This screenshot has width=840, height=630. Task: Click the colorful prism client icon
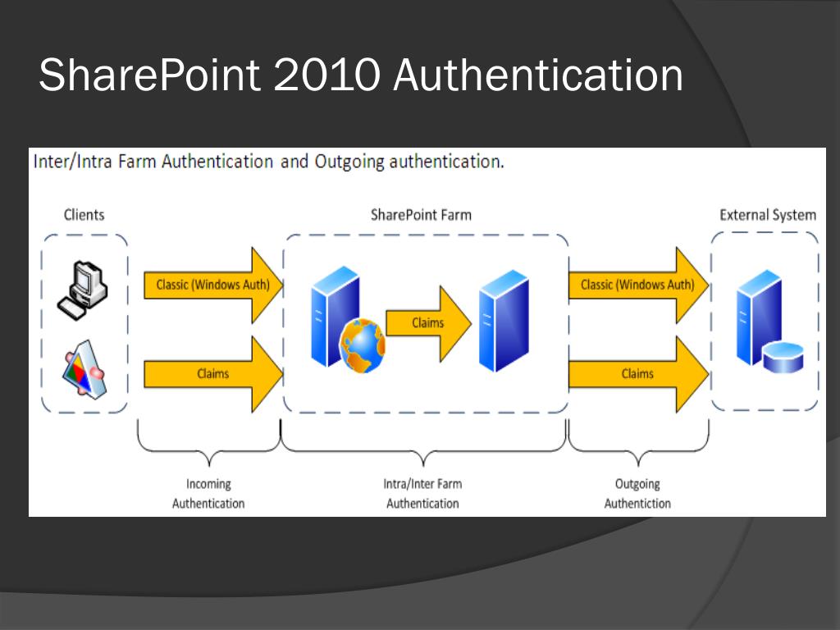[x=84, y=370]
